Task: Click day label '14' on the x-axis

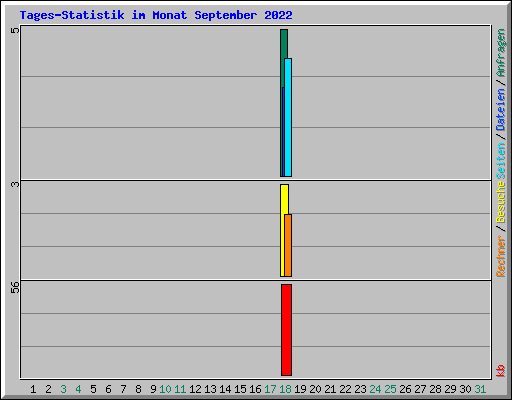Action: tap(225, 389)
